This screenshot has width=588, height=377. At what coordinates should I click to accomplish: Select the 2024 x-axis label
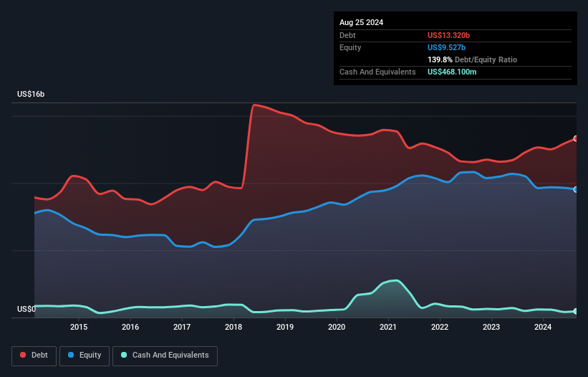(543, 327)
